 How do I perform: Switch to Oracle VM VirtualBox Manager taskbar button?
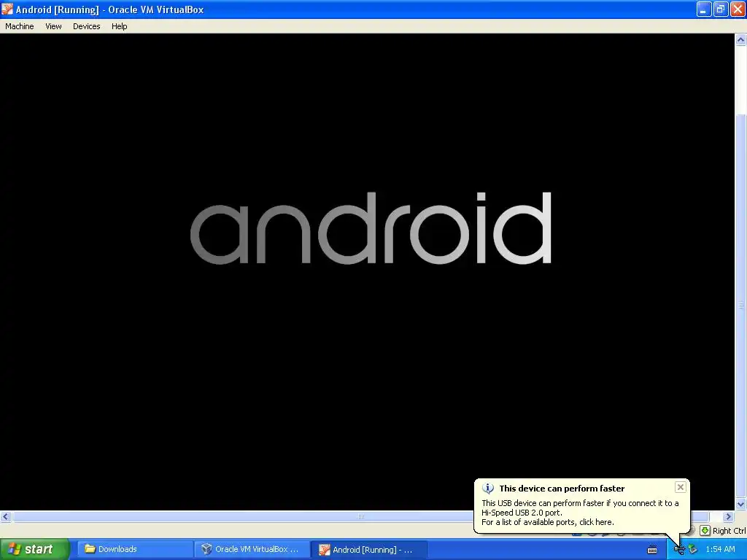pos(252,550)
